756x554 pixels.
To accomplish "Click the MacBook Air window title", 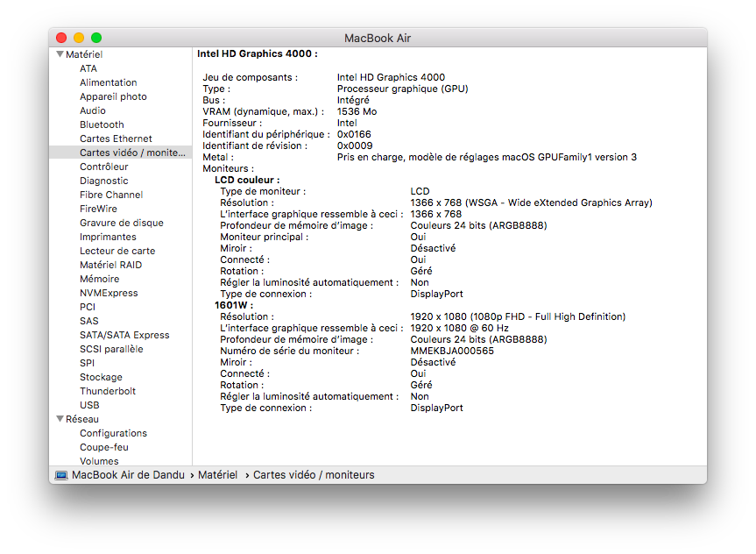I will tap(378, 38).
